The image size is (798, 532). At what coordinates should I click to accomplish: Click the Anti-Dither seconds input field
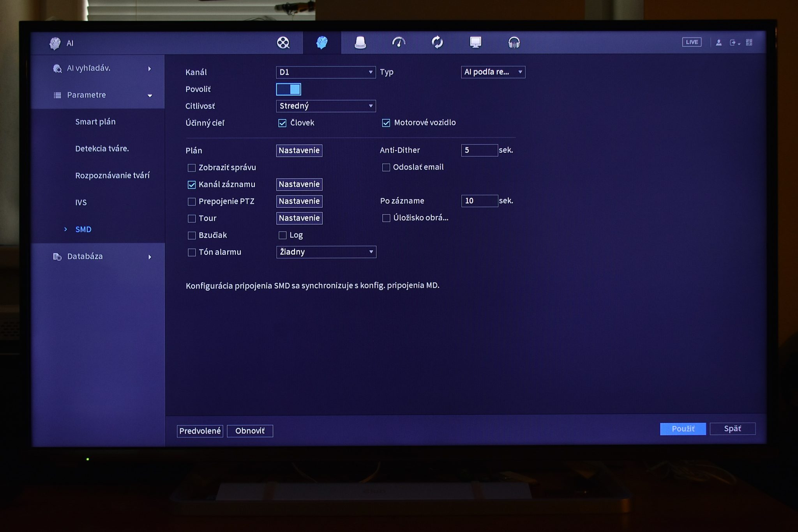pos(479,150)
